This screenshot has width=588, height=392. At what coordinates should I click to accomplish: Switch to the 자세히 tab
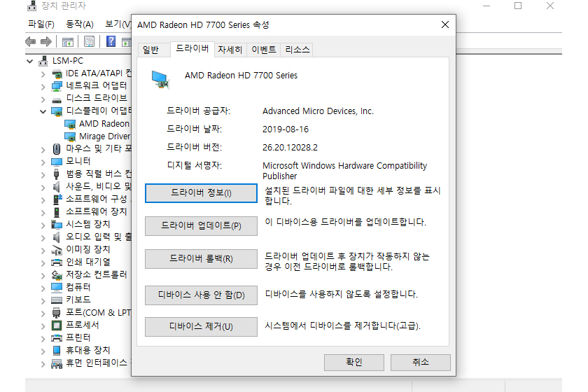point(230,50)
